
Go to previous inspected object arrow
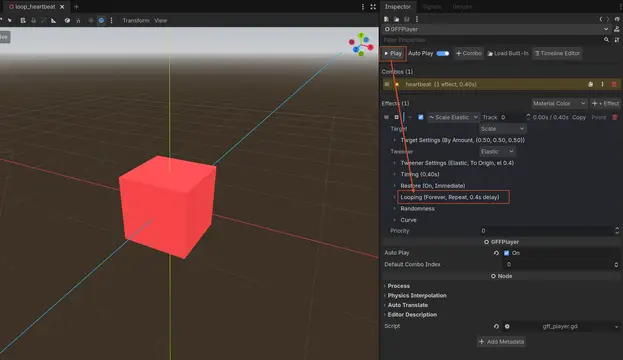pyautogui.click(x=601, y=19)
